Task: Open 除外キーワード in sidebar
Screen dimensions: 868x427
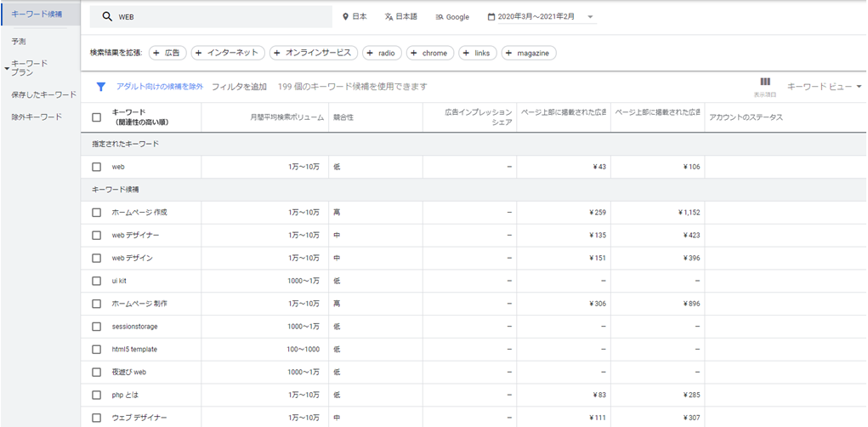Action: [37, 117]
